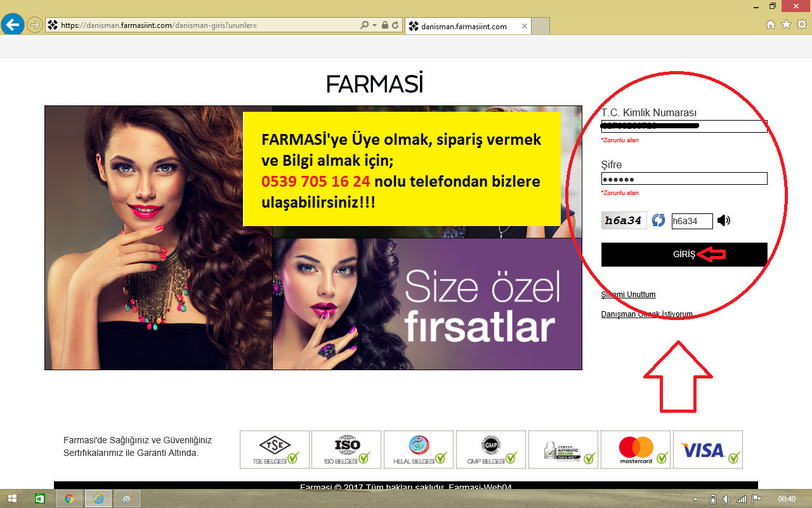This screenshot has width=812, height=508.
Task: Click the battery tray icon
Action: [x=712, y=499]
